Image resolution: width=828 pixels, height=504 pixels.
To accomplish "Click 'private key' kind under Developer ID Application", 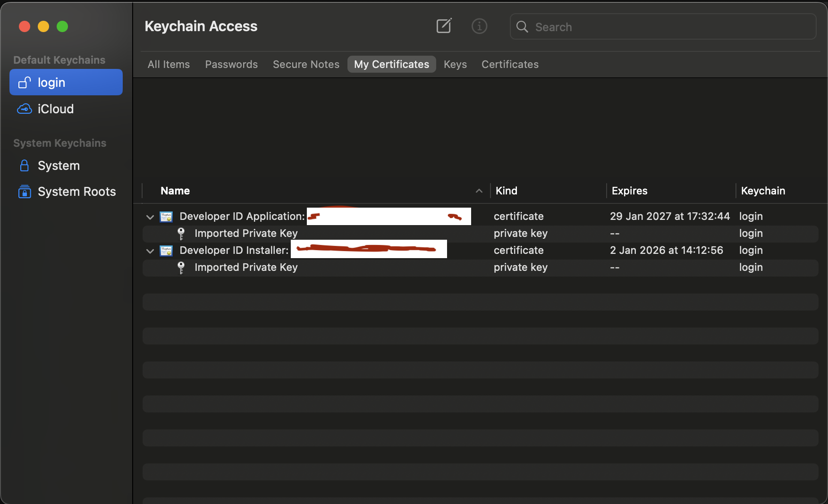I will 521,233.
